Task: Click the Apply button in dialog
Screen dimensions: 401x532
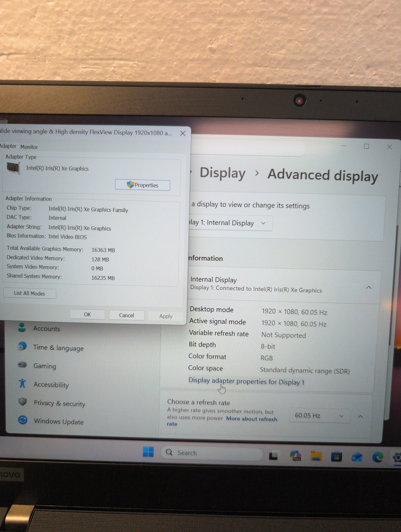Action: tap(166, 316)
